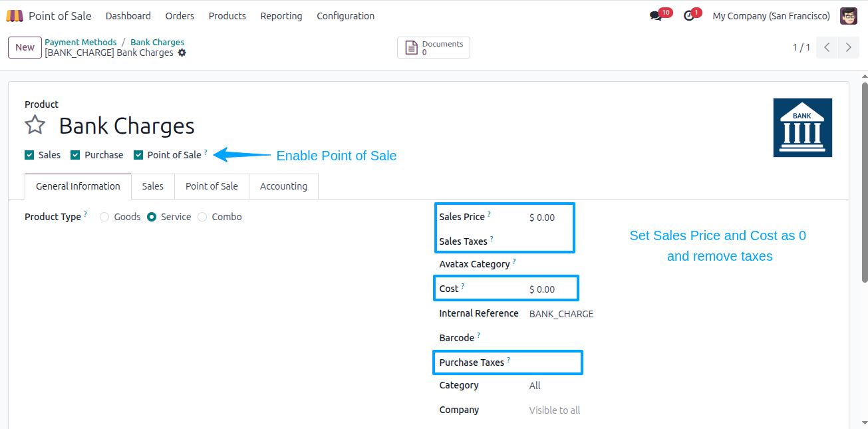Click the bank product image
This screenshot has height=429, width=868.
(803, 128)
